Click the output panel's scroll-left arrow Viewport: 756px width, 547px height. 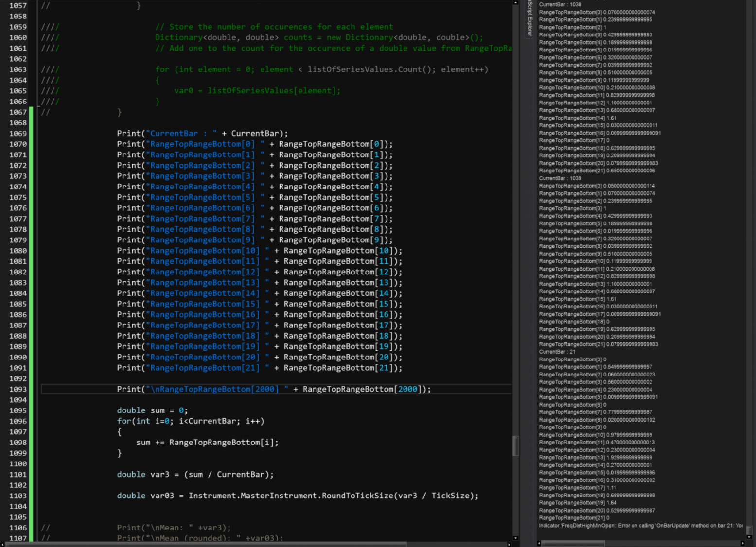[x=539, y=543]
